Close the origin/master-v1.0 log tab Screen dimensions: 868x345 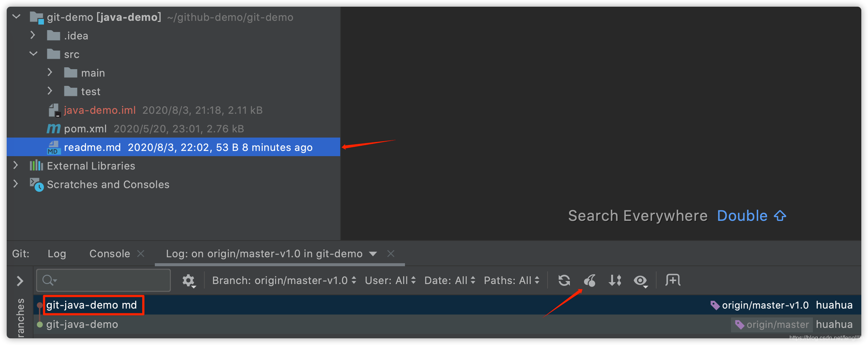point(391,254)
